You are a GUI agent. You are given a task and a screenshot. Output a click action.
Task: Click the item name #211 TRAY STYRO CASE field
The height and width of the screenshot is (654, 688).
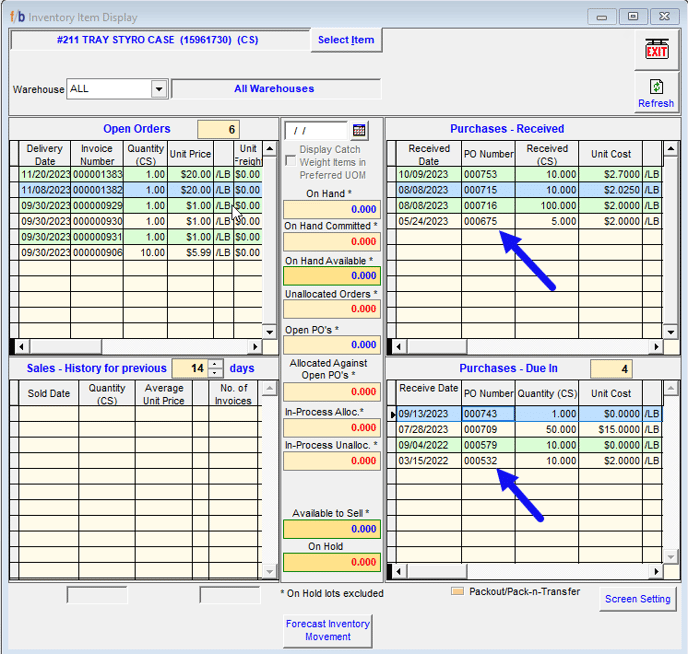[x=160, y=40]
